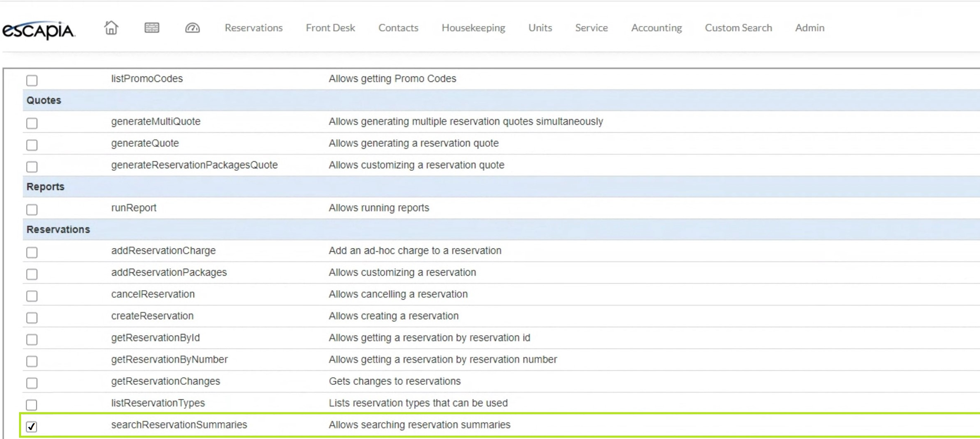This screenshot has width=980, height=439.
Task: Open the Units navigation item
Action: (540, 28)
